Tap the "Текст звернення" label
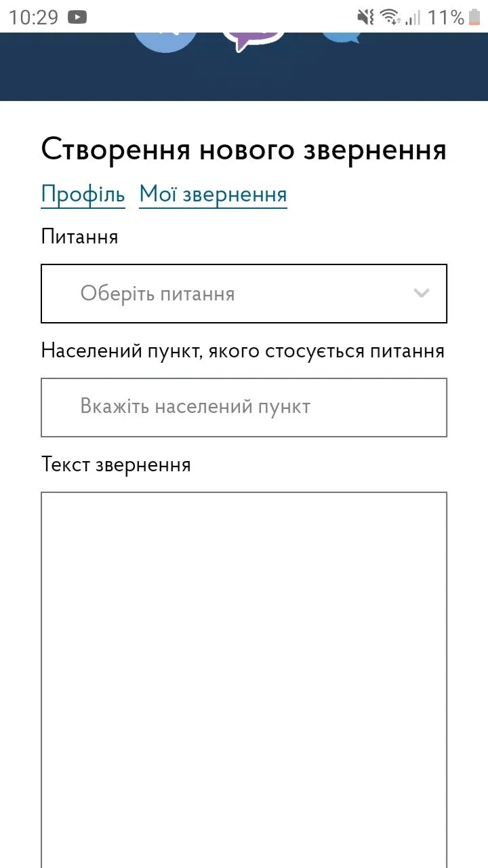Screen dimensions: 488x868 point(116,465)
